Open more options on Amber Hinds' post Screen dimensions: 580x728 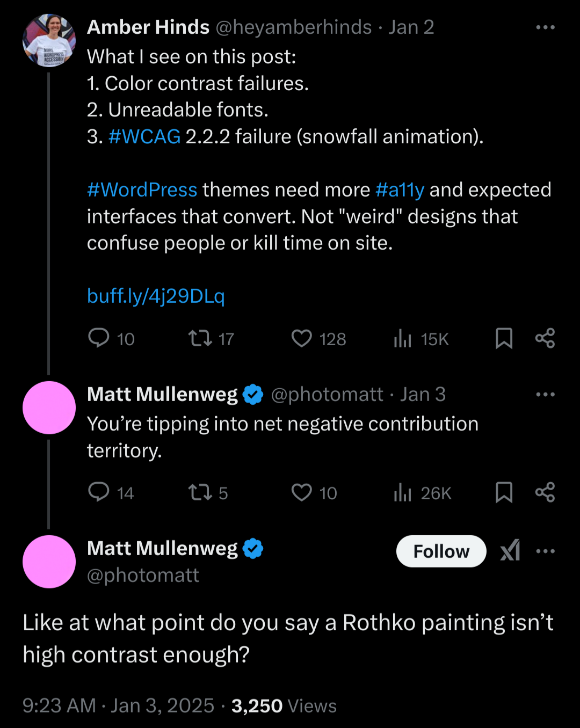pos(545,27)
